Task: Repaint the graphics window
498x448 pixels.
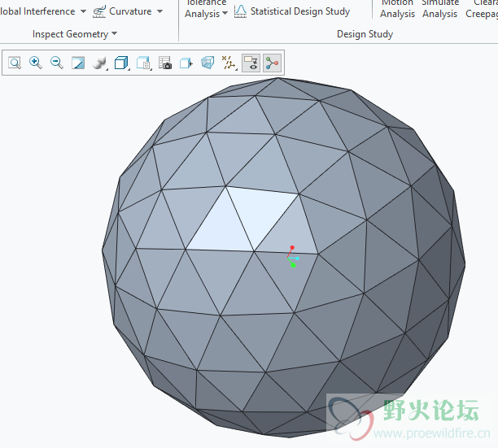Action: tap(78, 63)
